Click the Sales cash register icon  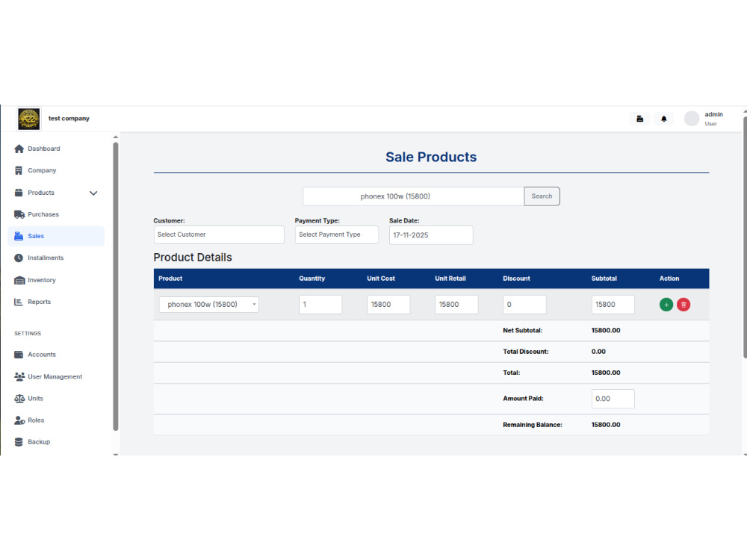[x=19, y=236]
